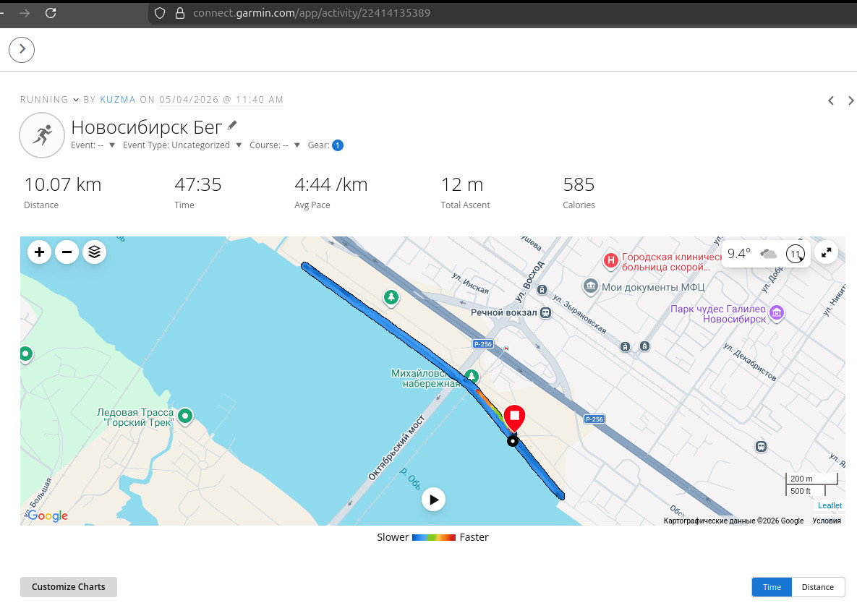Open the map layers selector
Viewport: 857px width, 616px height.
tap(95, 252)
